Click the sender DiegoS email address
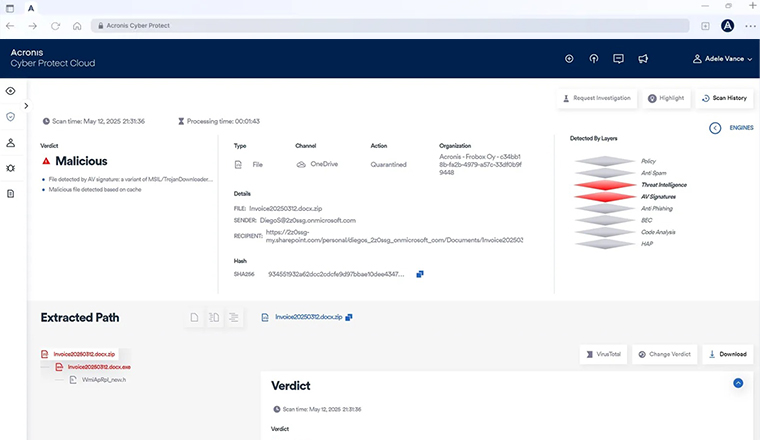Viewport: 760px width, 440px height. pos(308,220)
